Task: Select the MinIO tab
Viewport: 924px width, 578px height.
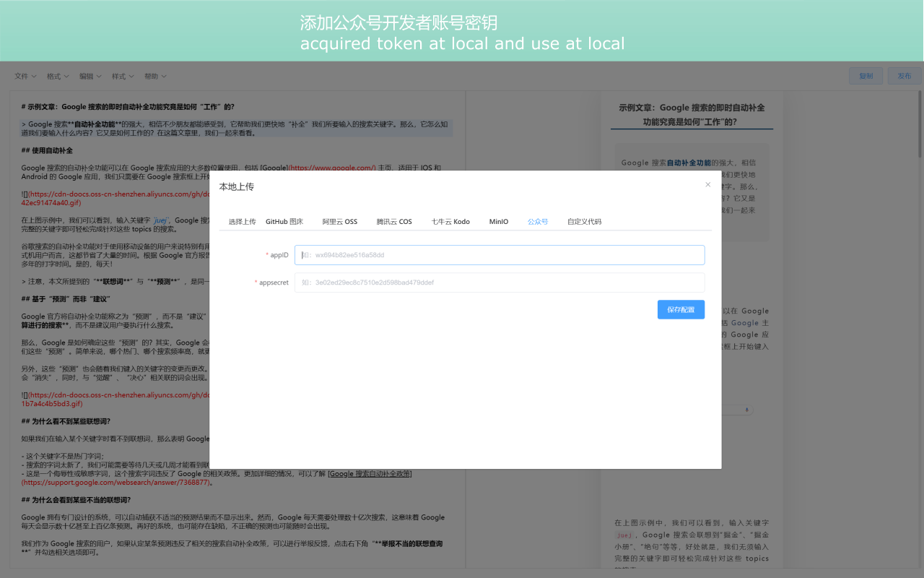Action: click(x=499, y=222)
